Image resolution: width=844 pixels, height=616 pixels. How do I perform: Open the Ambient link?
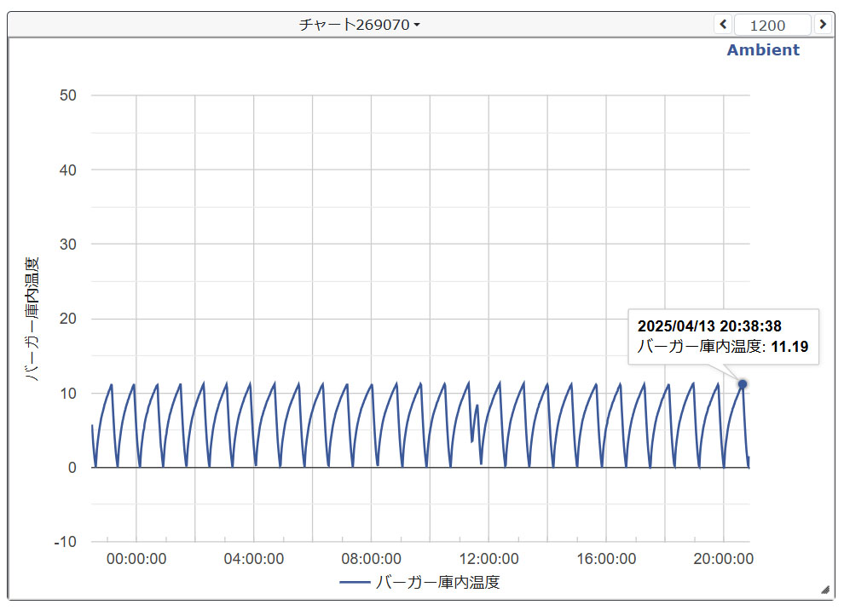(763, 50)
